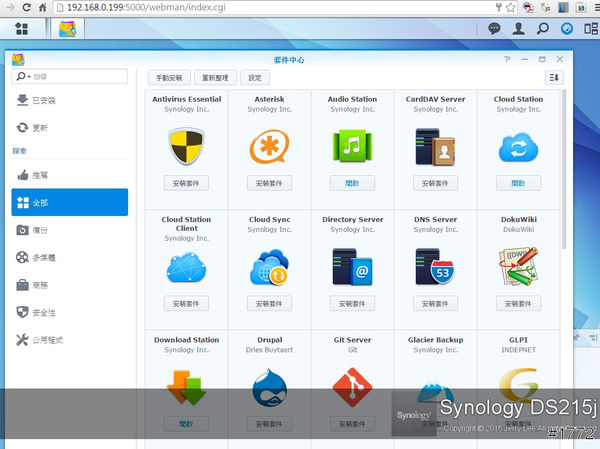The image size is (600, 449).
Task: Open help question mark in Package Center
Action: (x=507, y=59)
